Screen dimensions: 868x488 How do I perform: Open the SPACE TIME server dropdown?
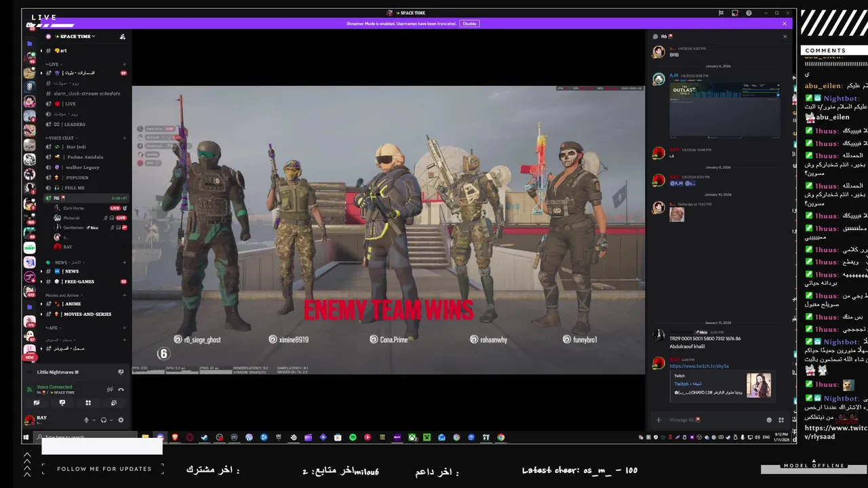pyautogui.click(x=75, y=37)
